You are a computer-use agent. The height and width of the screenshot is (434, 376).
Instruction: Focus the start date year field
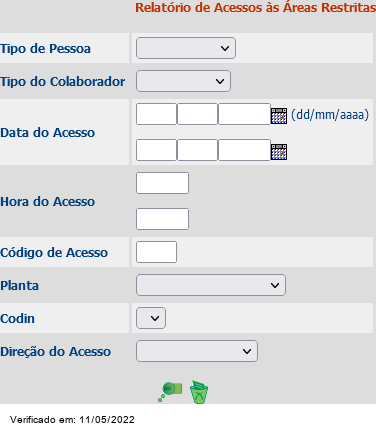[x=244, y=114]
